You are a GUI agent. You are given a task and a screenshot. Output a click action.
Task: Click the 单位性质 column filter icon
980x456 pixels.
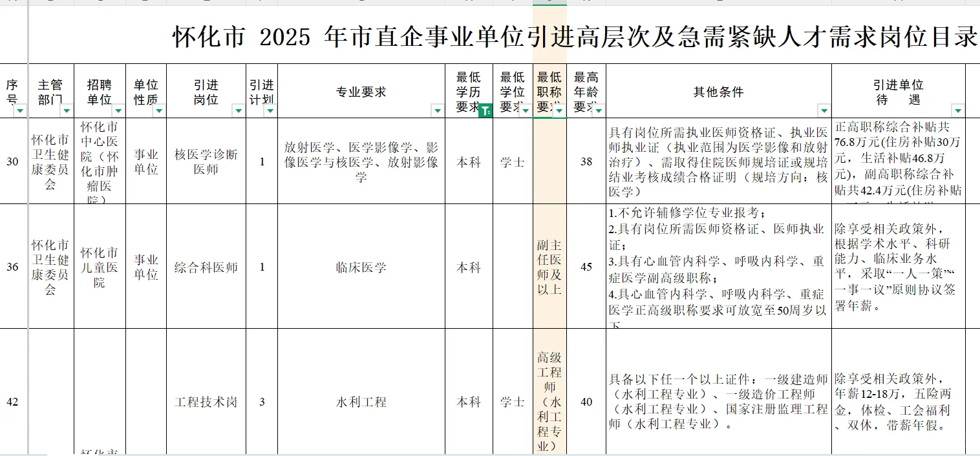coord(158,111)
